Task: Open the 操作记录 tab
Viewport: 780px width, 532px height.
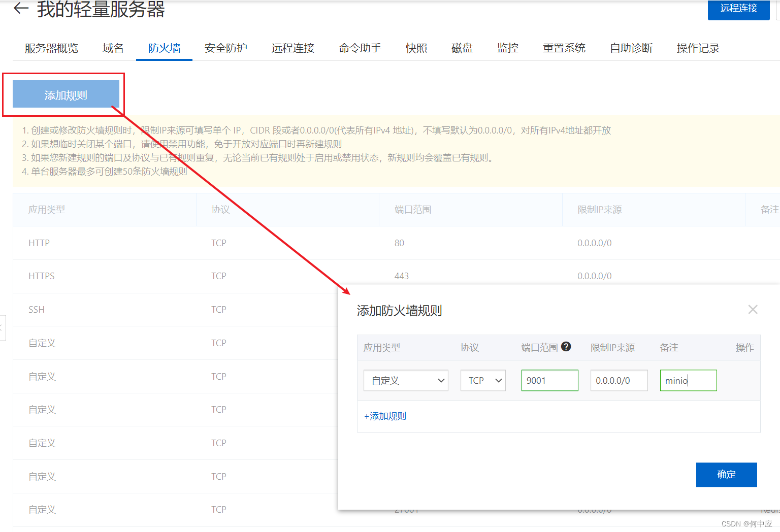Action: (698, 48)
